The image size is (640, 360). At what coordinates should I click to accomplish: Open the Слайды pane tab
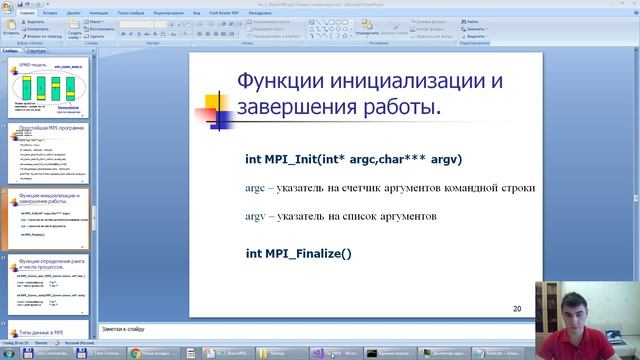click(11, 51)
